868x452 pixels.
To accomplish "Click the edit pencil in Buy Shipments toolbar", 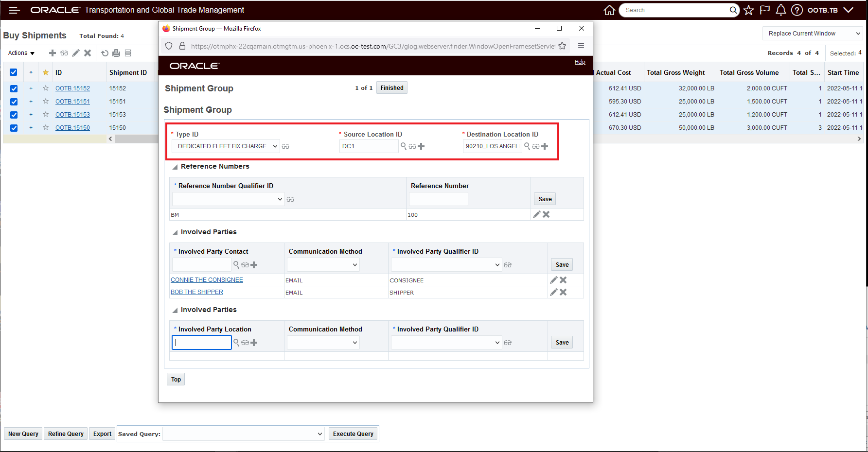I will coord(76,53).
